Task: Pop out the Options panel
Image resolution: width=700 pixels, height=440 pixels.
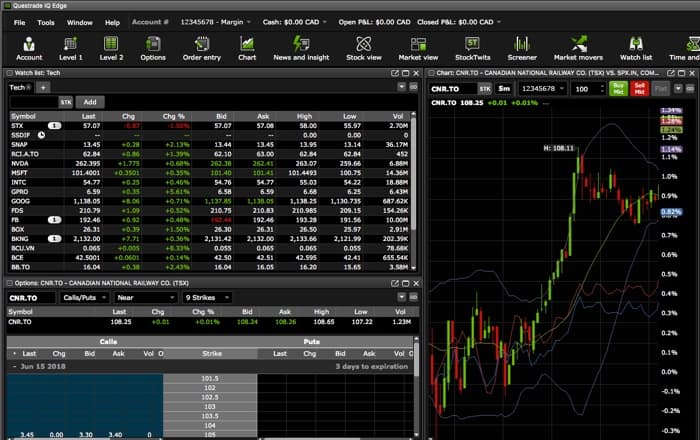Action: (x=395, y=283)
